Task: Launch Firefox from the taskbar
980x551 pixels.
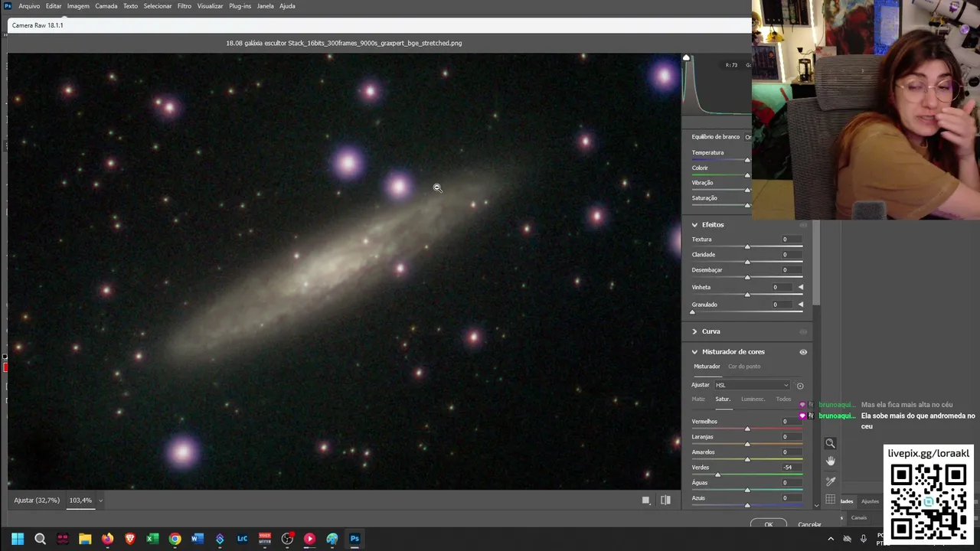Action: pos(107,539)
